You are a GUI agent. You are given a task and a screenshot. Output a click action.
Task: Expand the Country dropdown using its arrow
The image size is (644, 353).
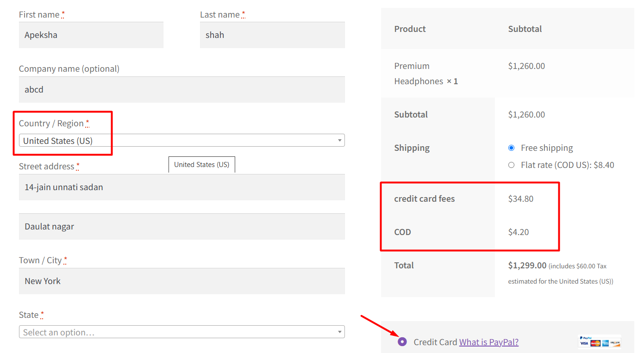coord(339,140)
